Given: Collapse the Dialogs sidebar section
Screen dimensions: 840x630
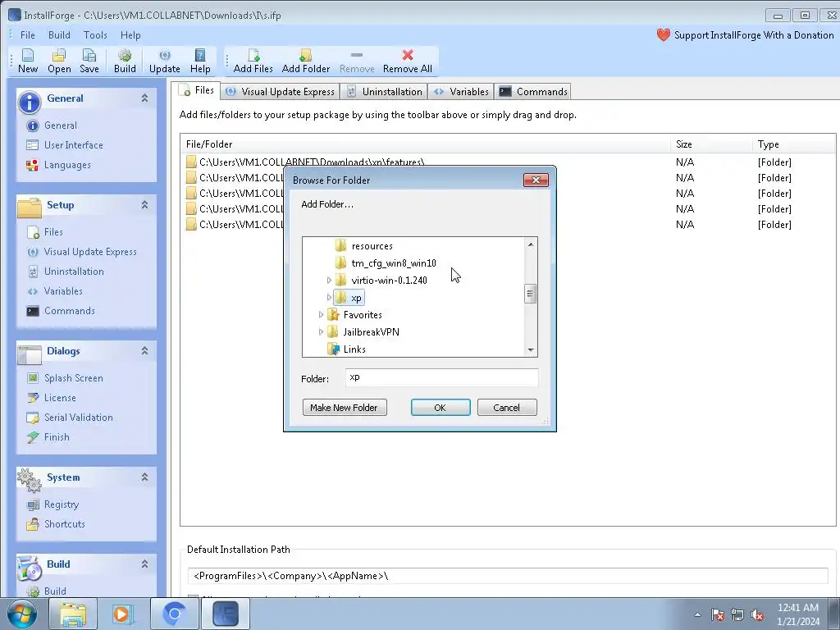Looking at the screenshot, I should (x=144, y=350).
